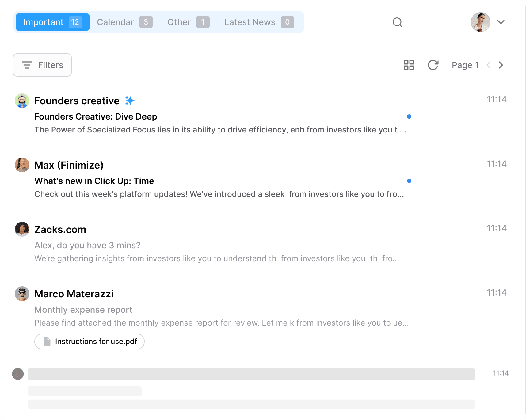The height and width of the screenshot is (420, 526).
Task: Click the sparkle icon beside Founders creative
Action: coord(130,101)
